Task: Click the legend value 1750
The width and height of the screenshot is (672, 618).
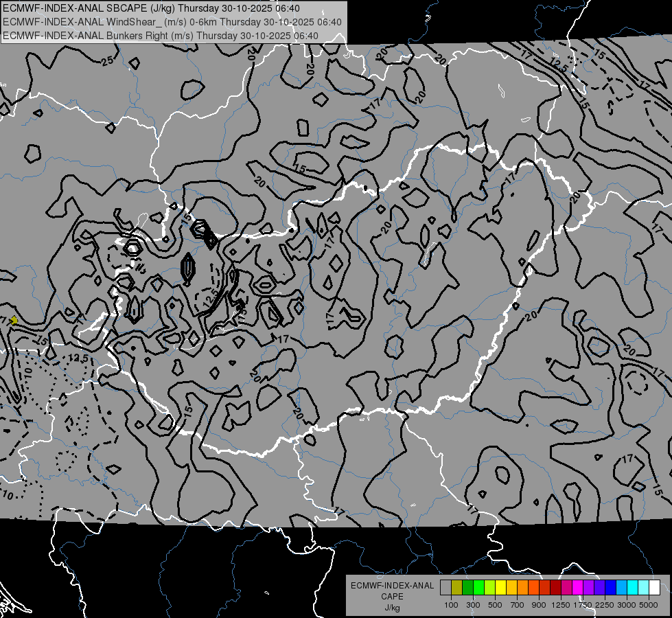Action: coord(583,605)
